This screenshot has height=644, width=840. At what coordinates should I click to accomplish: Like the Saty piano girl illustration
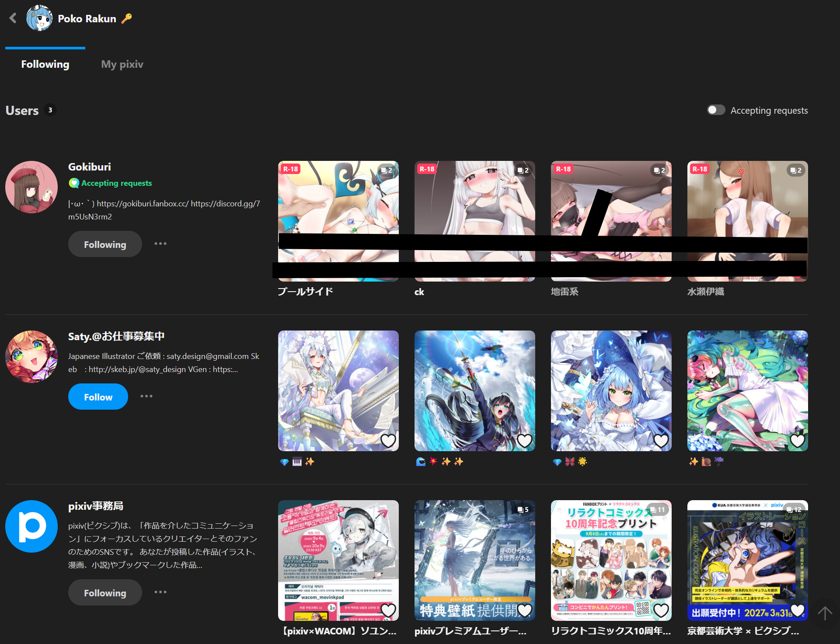[x=388, y=441]
